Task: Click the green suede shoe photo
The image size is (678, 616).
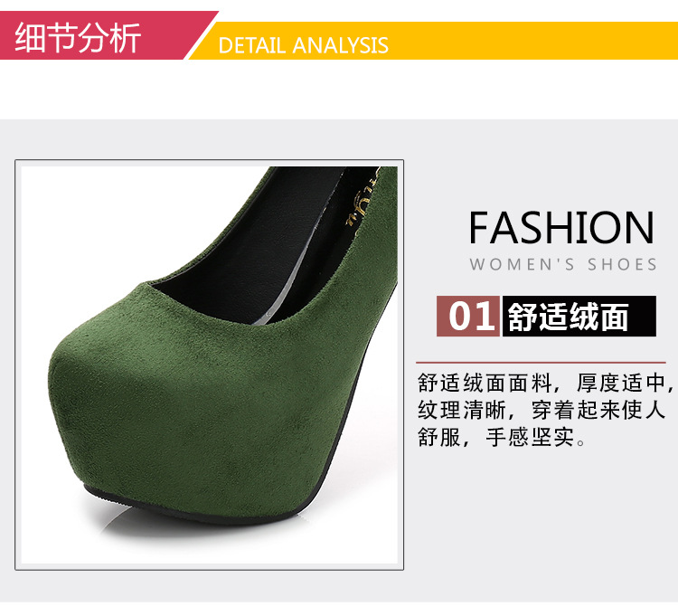Action: click(210, 365)
